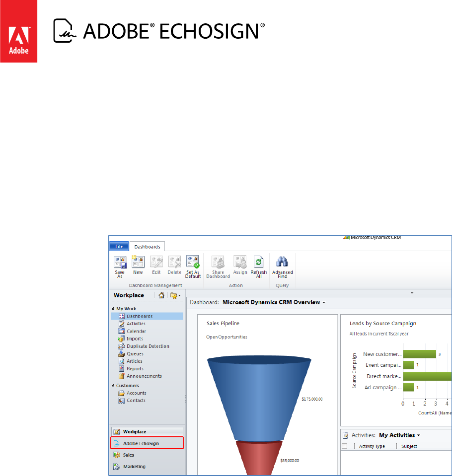Click Leads by Source Campaign title
452x476 pixels.
pyautogui.click(x=383, y=323)
